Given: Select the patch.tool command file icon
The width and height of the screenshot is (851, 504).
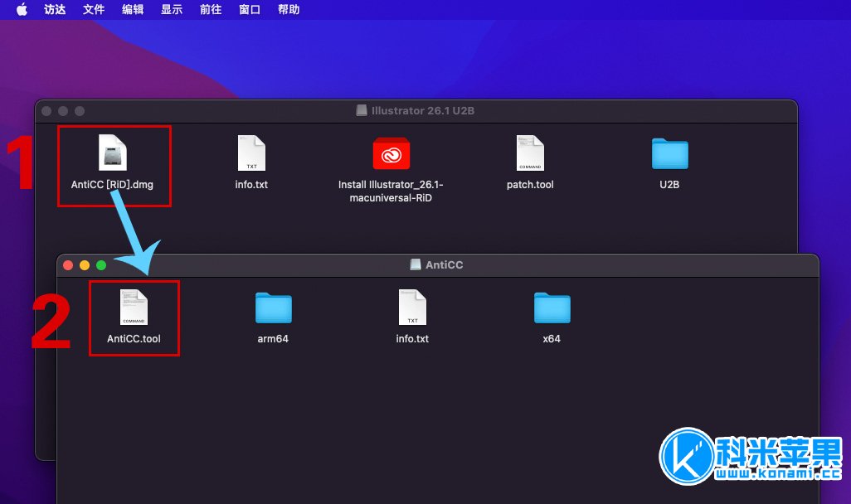Looking at the screenshot, I should [x=530, y=153].
